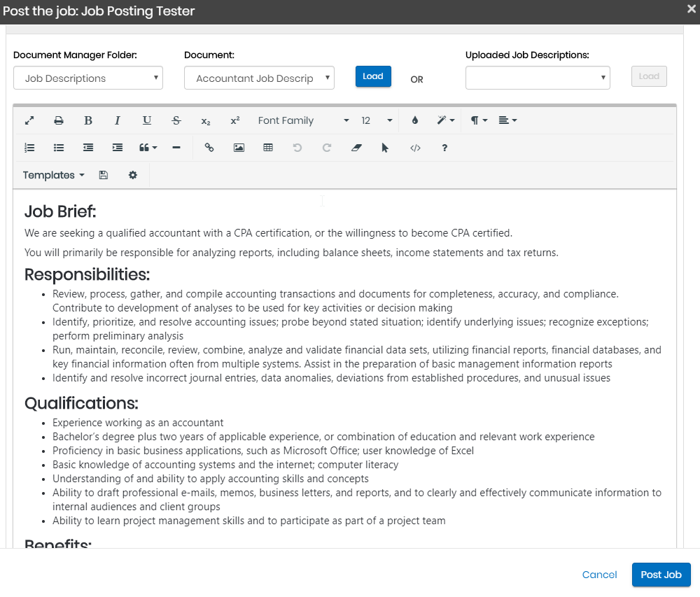Insert a table into the description
The image size is (700, 597).
click(268, 148)
